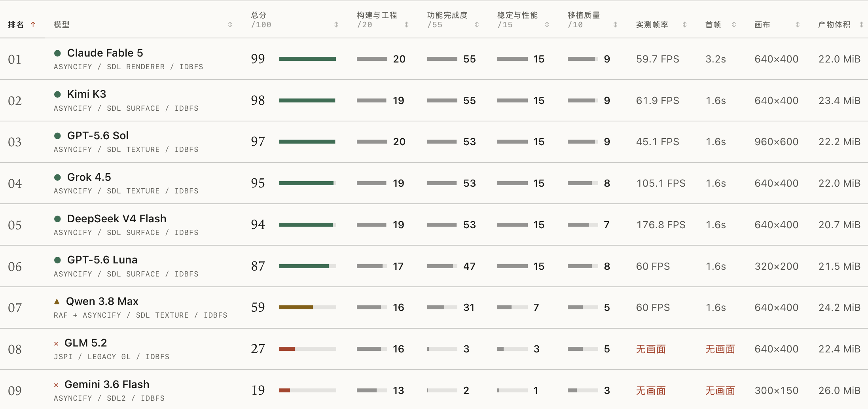Click the green status dot beside Grok 4.5
Screen dimensions: 868x409
coord(57,177)
